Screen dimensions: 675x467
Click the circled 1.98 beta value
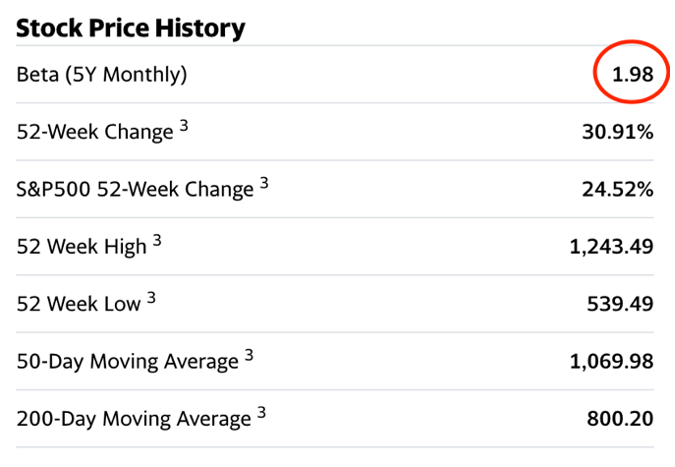(633, 75)
